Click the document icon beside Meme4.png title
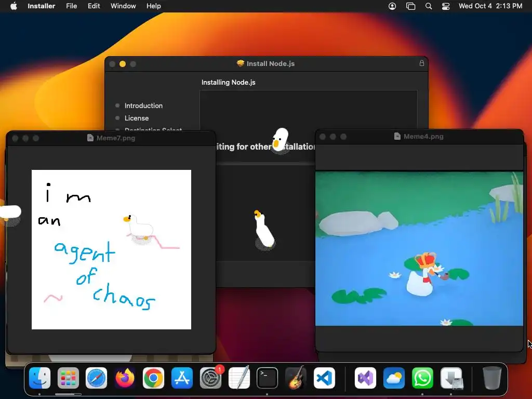This screenshot has width=532, height=399. click(397, 136)
